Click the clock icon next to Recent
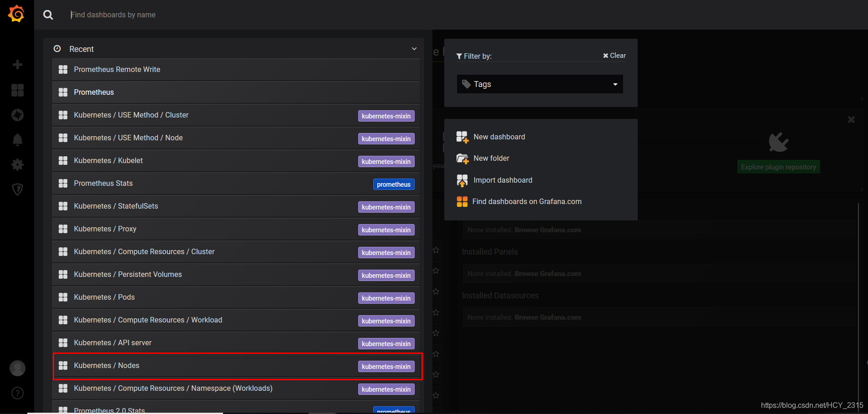The image size is (868, 414). [x=57, y=49]
